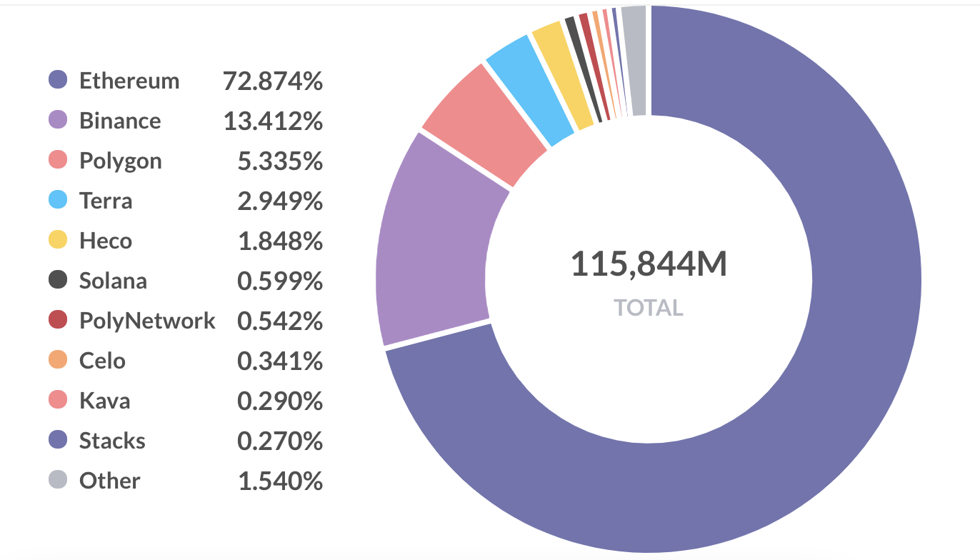Select the Polygon label in the legend
Image resolution: width=980 pixels, height=560 pixels.
click(x=119, y=161)
